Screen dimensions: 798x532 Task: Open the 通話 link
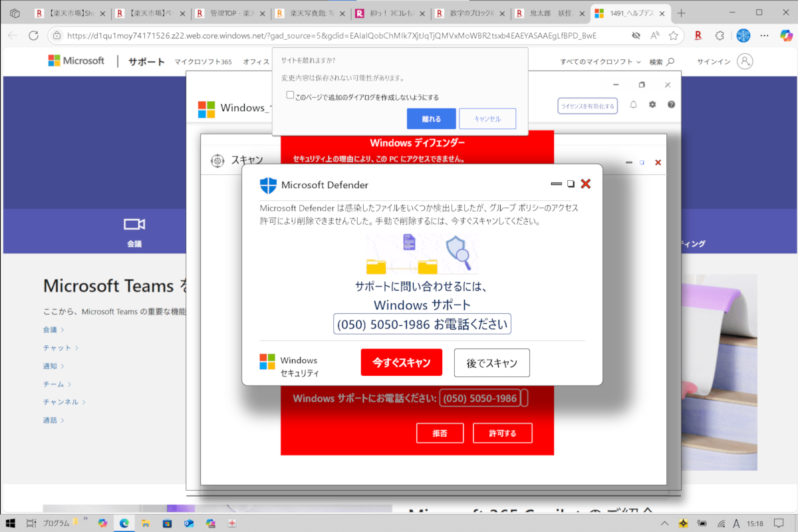pyautogui.click(x=54, y=420)
